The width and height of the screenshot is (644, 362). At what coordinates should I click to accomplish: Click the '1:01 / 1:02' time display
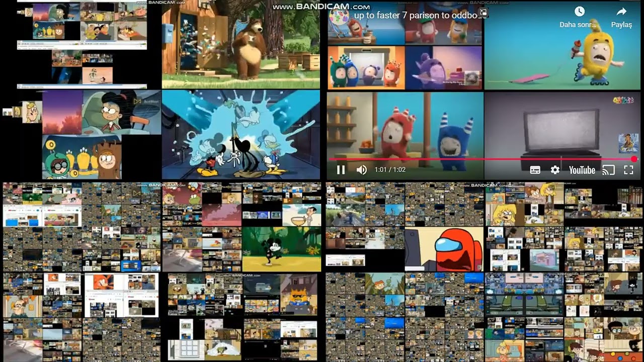[x=390, y=170]
